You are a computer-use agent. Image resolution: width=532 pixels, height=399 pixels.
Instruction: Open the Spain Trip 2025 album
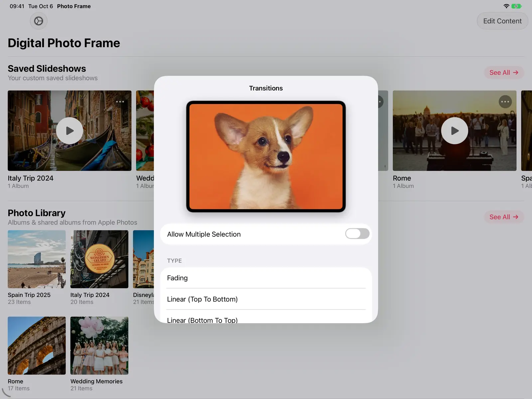click(x=37, y=259)
